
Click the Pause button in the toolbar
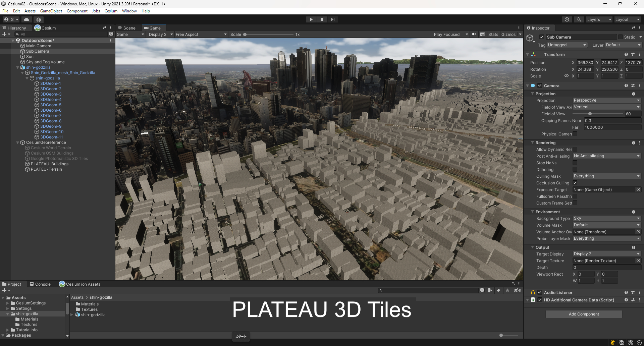coord(322,19)
